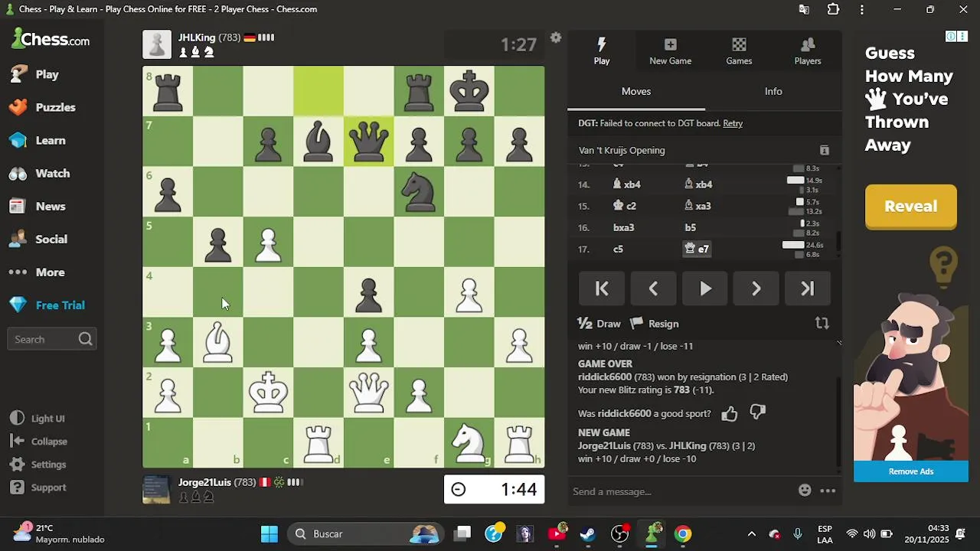Open JHLKing's profile name link
This screenshot has height=551, width=980.
[197, 37]
